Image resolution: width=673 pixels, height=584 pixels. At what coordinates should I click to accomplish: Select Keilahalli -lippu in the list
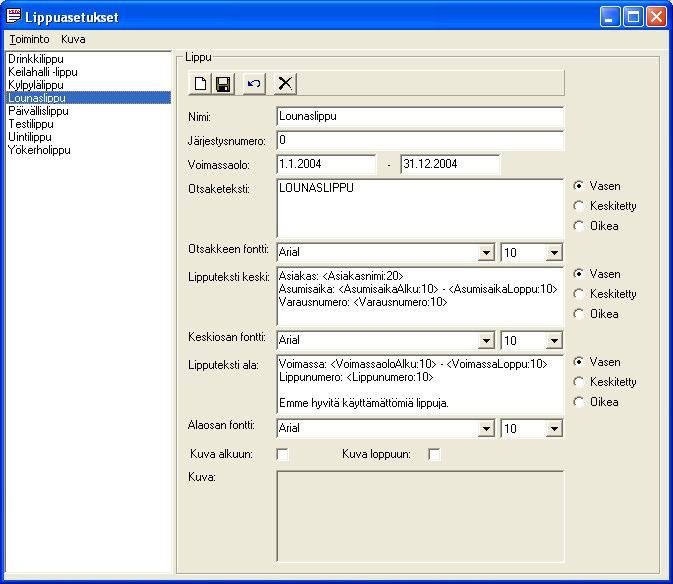coord(88,72)
